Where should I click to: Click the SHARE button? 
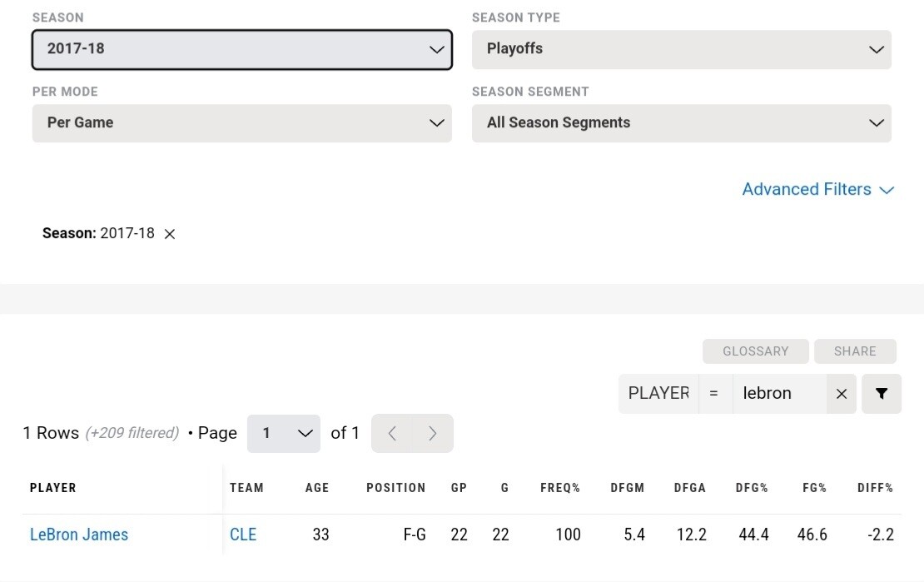tap(855, 351)
